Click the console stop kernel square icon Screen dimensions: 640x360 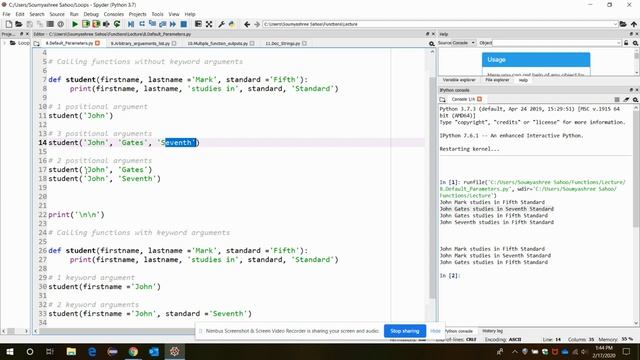click(617, 99)
